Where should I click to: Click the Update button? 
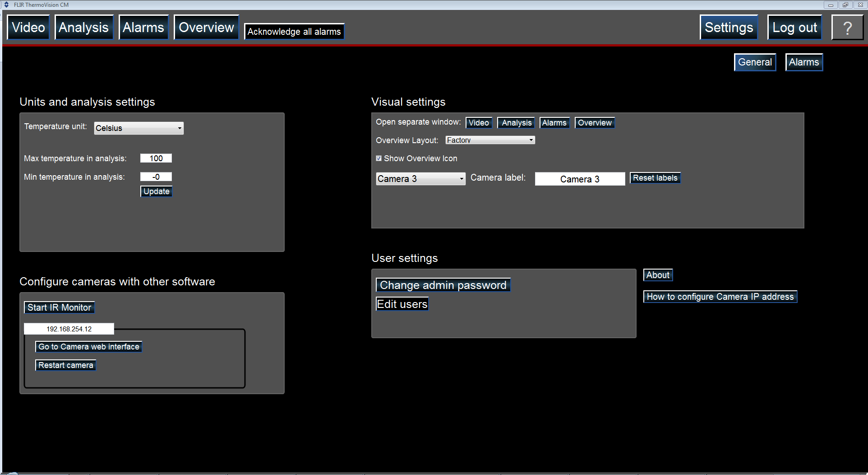[x=156, y=191]
